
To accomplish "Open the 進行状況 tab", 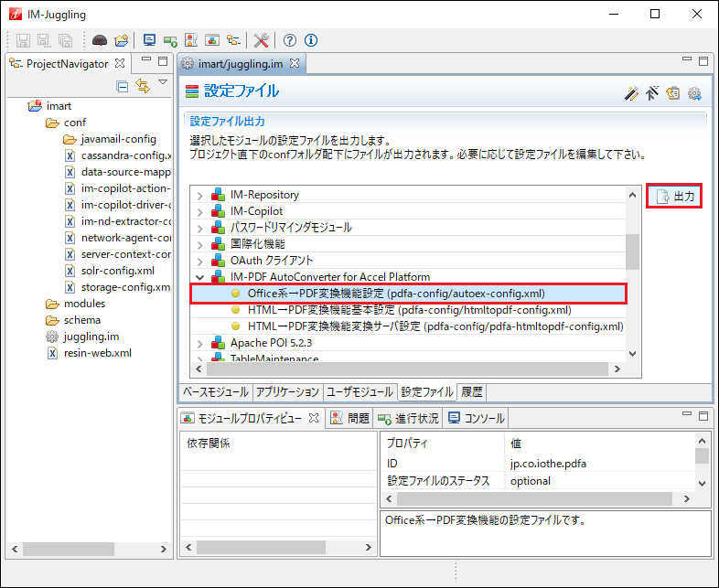I will 408,418.
